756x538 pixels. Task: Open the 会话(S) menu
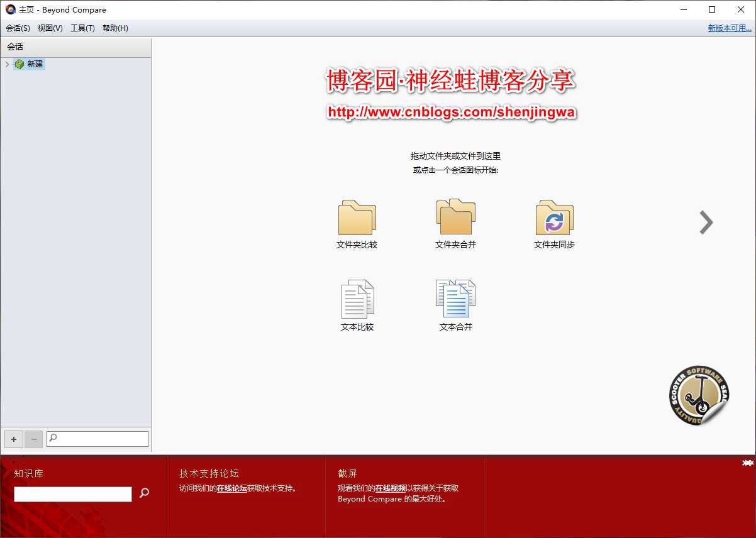click(x=18, y=28)
